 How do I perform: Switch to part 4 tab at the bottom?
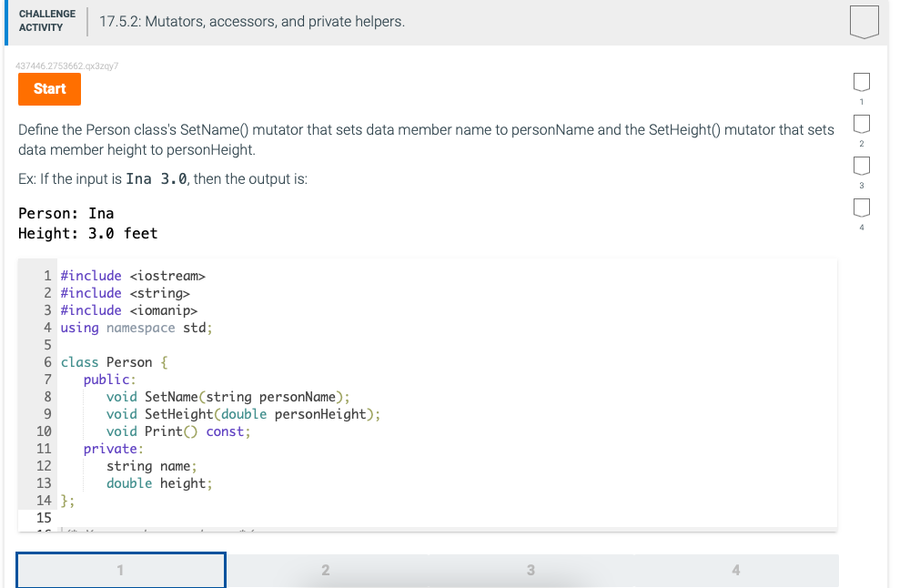735,570
